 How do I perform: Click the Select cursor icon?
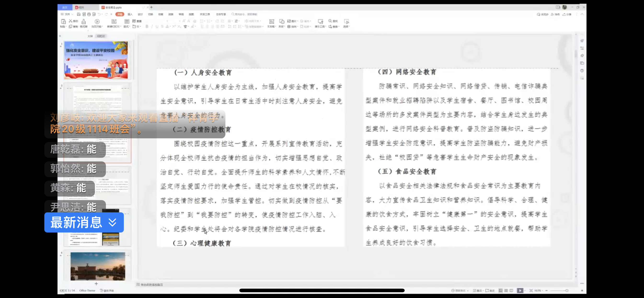[346, 22]
